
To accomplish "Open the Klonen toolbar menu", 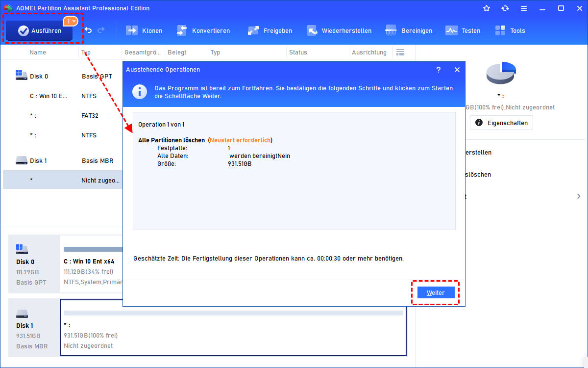I will click(144, 30).
